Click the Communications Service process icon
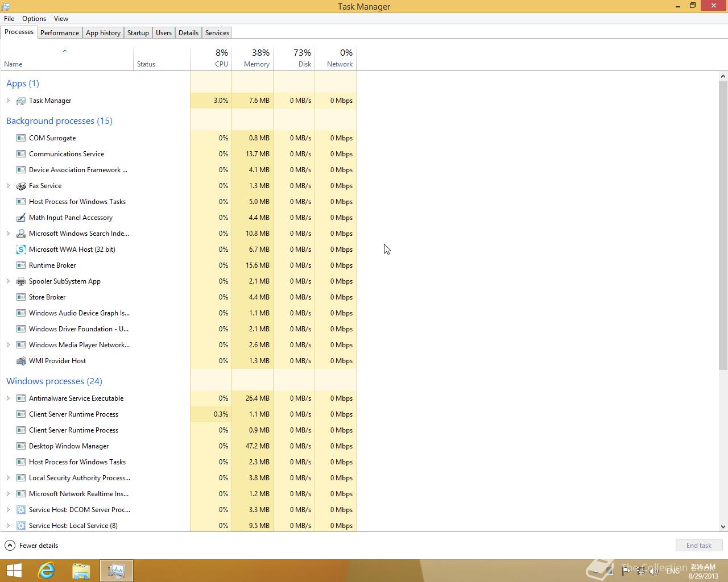This screenshot has width=728, height=582. [21, 154]
